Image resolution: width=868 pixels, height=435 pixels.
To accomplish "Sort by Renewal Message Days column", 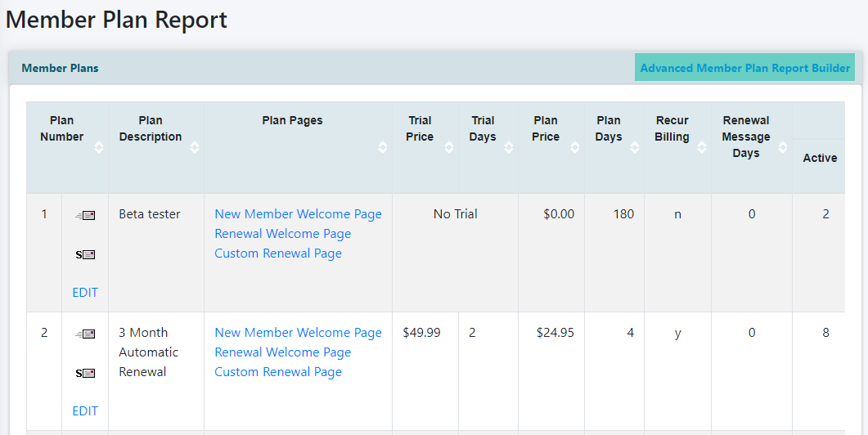I will [x=782, y=147].
